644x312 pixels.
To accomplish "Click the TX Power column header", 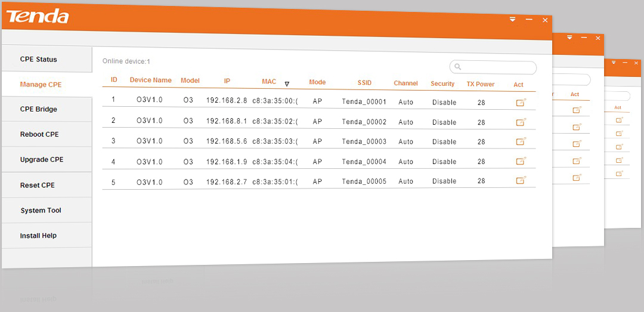I will click(x=480, y=84).
